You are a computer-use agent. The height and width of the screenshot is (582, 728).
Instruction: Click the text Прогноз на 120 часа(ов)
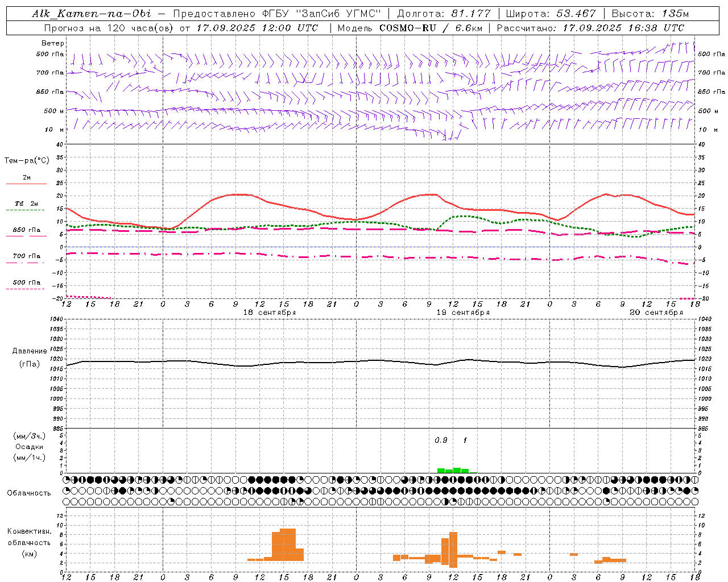pyautogui.click(x=109, y=28)
